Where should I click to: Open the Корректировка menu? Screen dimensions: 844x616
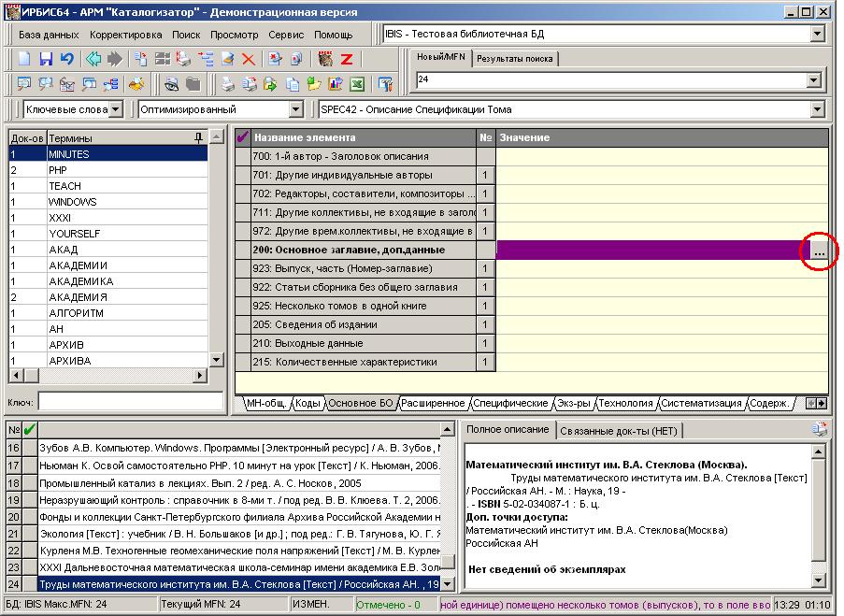pyautogui.click(x=125, y=35)
